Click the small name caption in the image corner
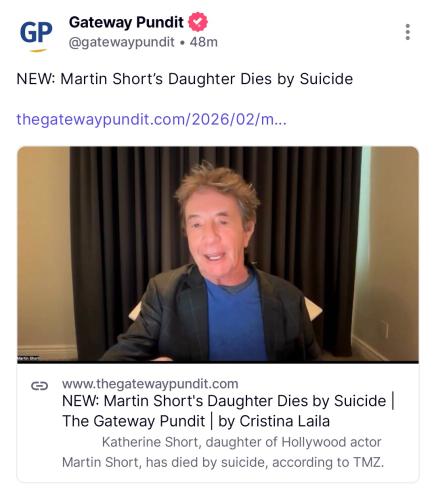The height and width of the screenshot is (500, 436). tap(28, 358)
